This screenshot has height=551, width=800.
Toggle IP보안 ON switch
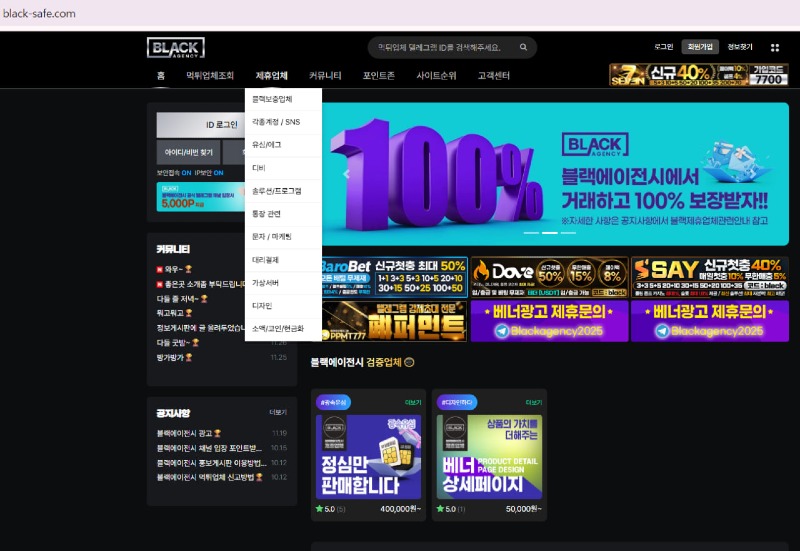point(218,172)
